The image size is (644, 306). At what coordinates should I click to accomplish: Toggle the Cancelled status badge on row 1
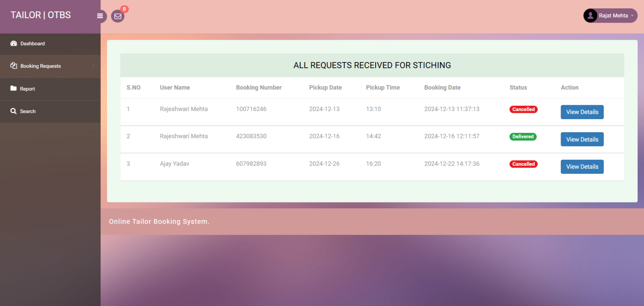point(523,109)
